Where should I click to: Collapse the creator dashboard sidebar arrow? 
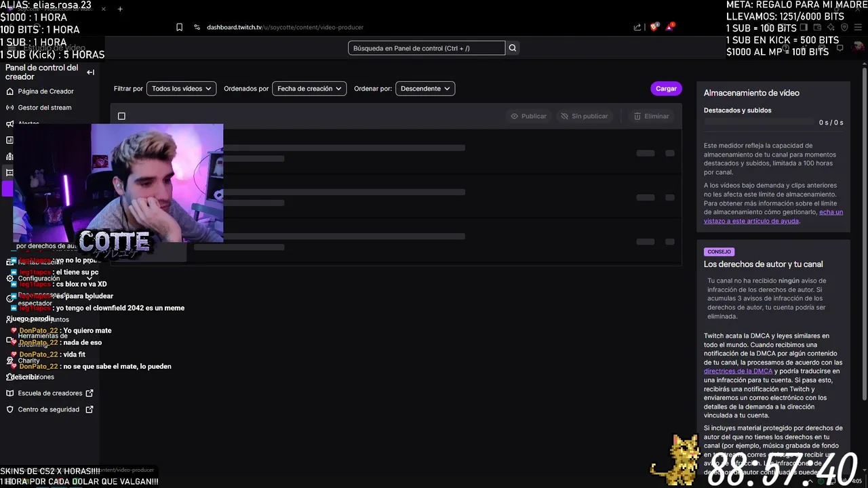(90, 72)
